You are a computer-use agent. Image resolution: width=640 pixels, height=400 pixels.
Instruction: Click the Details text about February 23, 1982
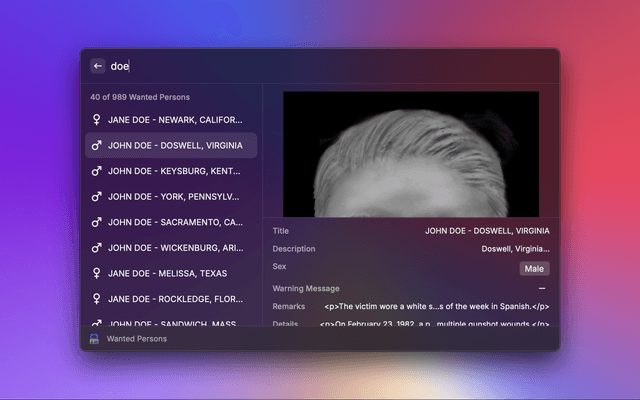[x=436, y=323]
